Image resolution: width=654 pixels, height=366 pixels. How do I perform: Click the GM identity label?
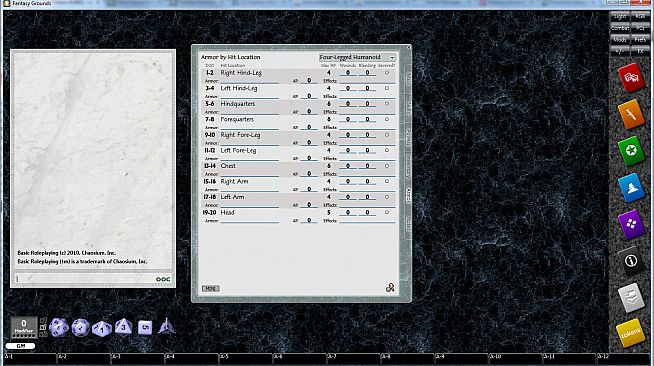(20, 346)
